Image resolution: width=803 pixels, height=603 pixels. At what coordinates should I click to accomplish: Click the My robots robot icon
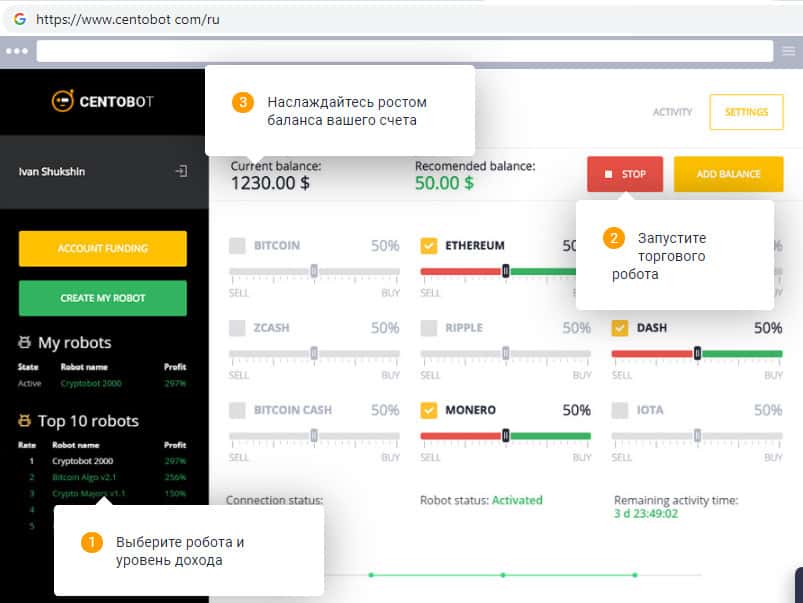tap(24, 342)
